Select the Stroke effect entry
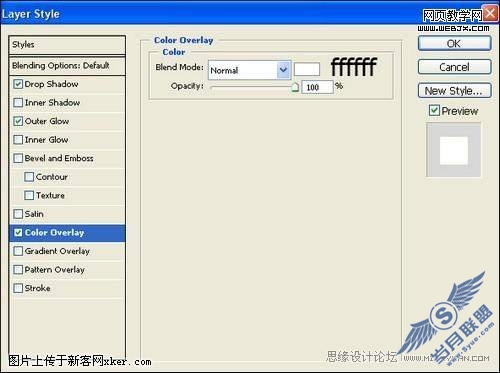The width and height of the screenshot is (500, 373). (67, 288)
